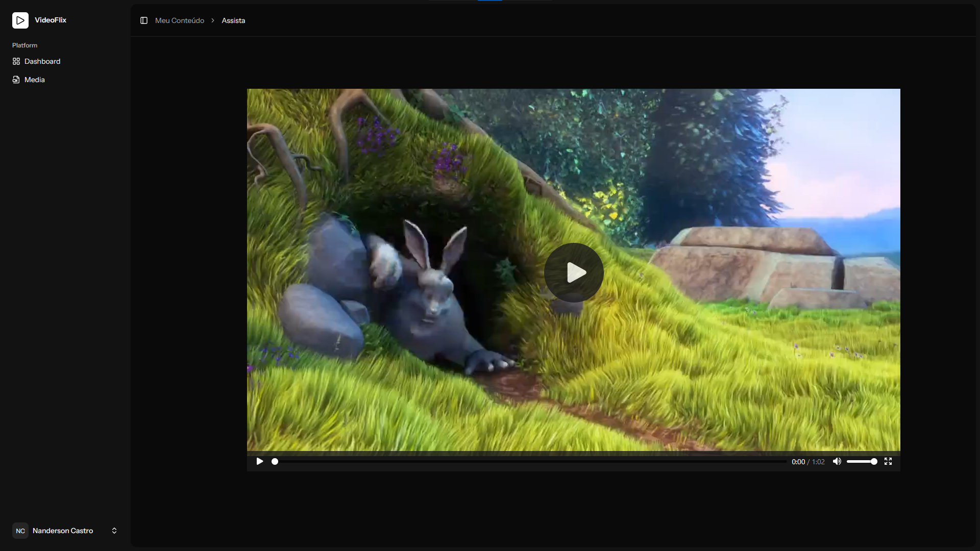Screen dimensions: 980x551
Task: Click the NC user avatar
Action: [20, 531]
